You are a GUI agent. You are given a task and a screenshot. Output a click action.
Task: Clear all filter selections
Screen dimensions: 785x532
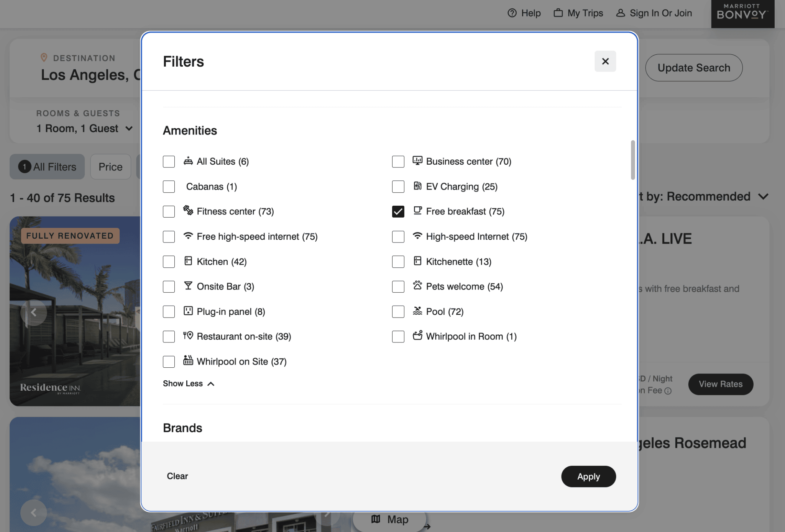coord(177,476)
